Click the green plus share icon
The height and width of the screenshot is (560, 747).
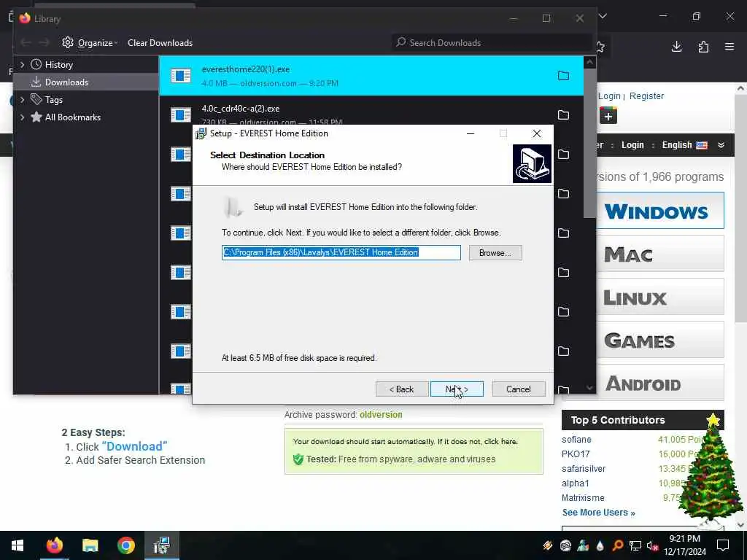click(608, 116)
